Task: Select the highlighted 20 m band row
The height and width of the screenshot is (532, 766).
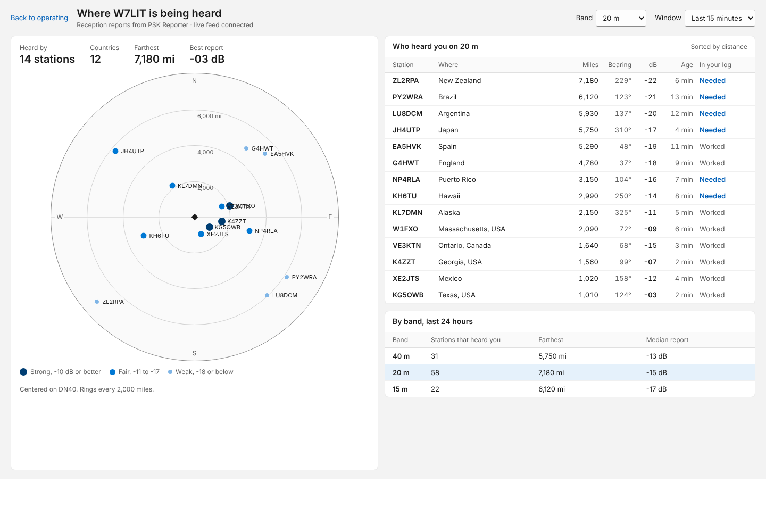Action: tap(570, 373)
